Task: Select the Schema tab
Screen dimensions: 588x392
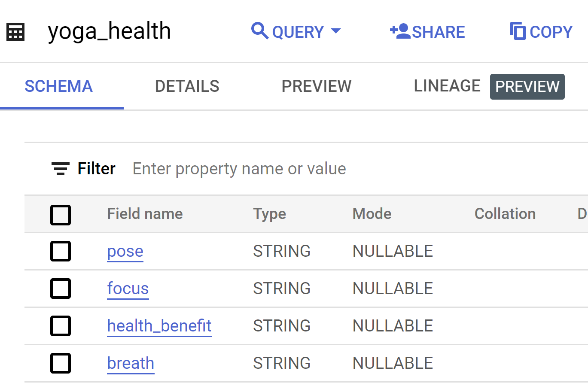Action: [58, 86]
